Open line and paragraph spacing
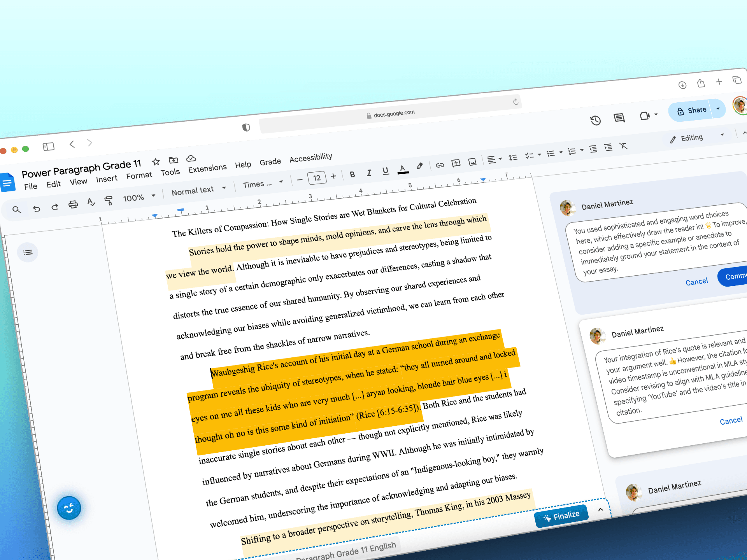The height and width of the screenshot is (560, 747). (513, 157)
